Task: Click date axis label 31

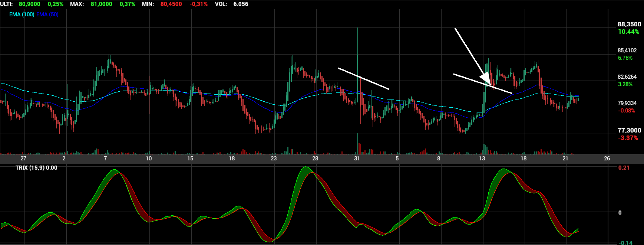Action: coord(357,159)
